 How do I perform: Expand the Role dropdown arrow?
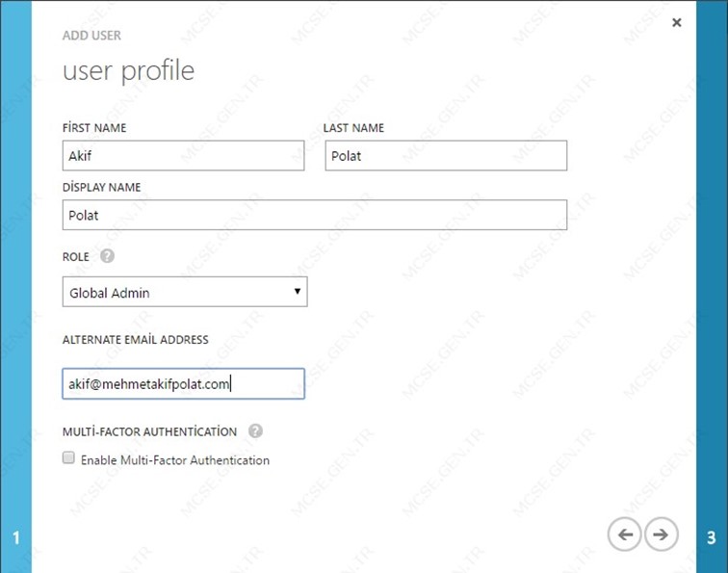(x=298, y=291)
